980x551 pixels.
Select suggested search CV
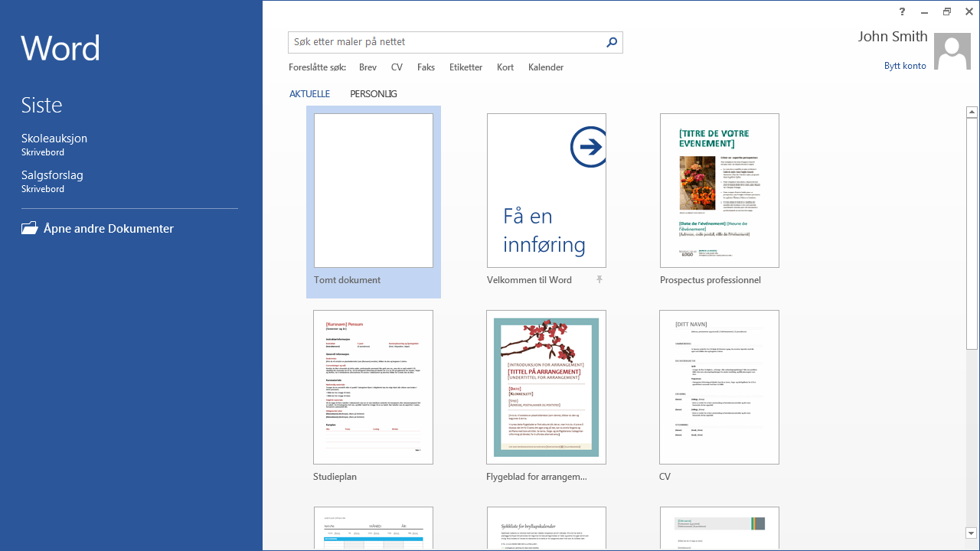coord(397,67)
